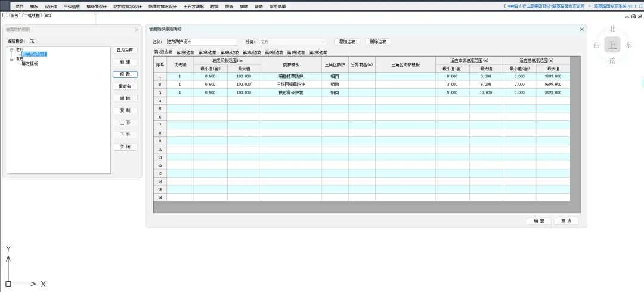
Task: Open the 平纵信息 menu
Action: click(72, 7)
